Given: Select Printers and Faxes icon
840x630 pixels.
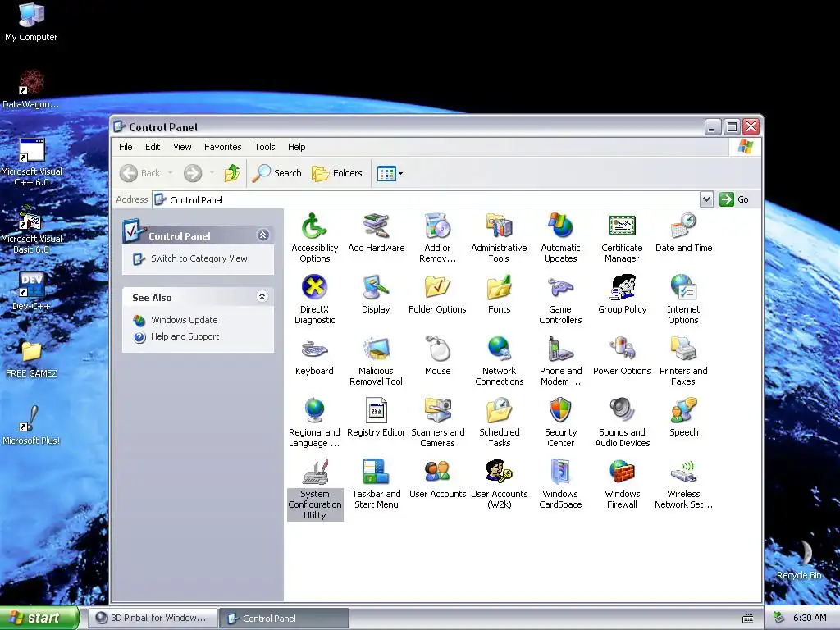Looking at the screenshot, I should click(x=683, y=361).
